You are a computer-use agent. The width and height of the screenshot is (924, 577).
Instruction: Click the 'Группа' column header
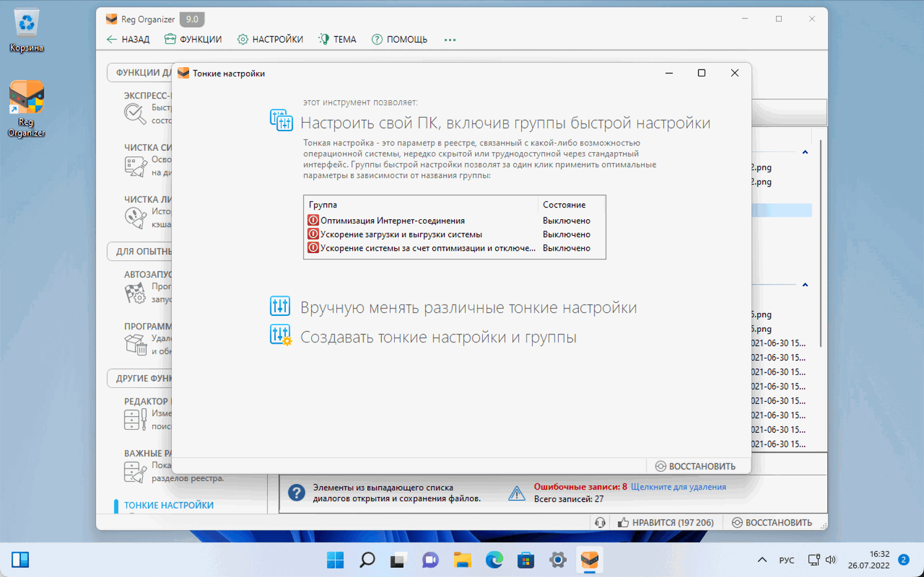click(x=421, y=204)
